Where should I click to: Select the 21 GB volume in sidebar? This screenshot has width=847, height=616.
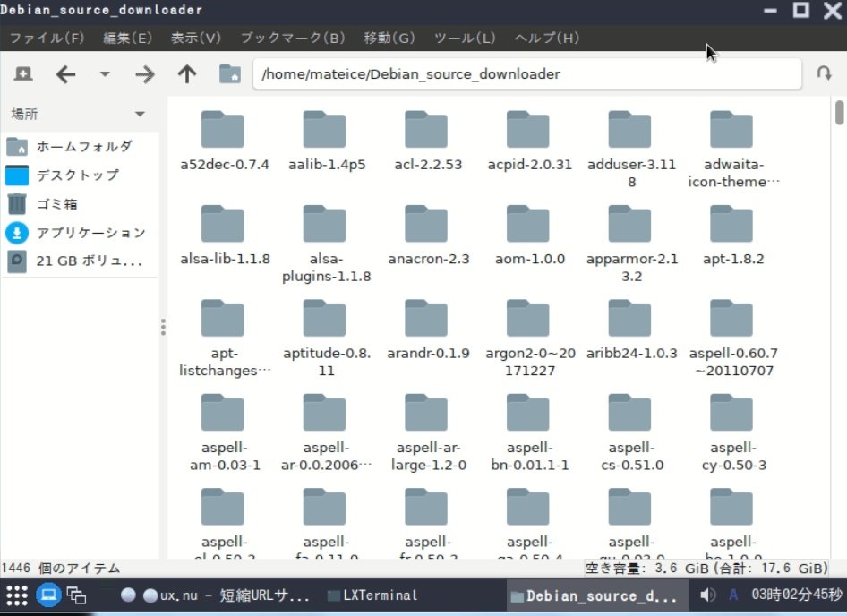[80, 261]
